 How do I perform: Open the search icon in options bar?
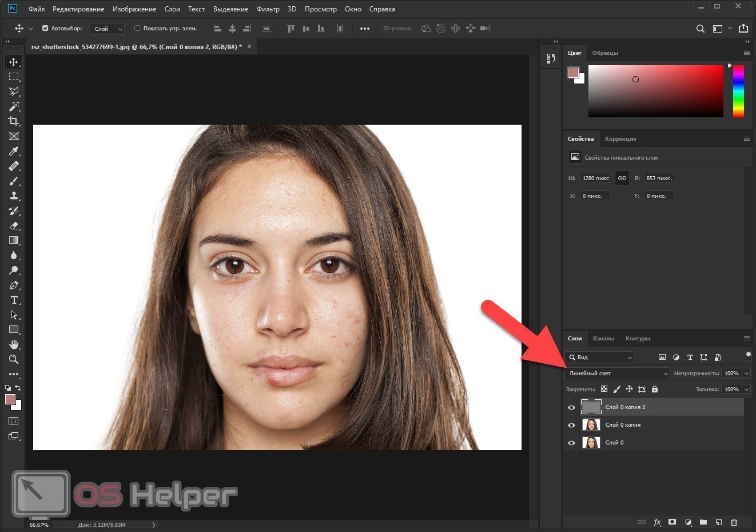(700, 29)
